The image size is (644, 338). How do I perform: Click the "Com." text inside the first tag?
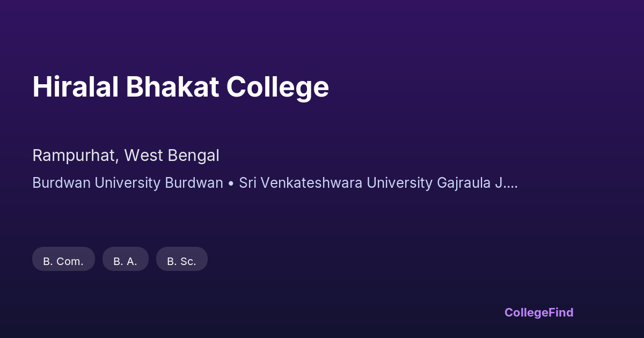[x=70, y=262]
